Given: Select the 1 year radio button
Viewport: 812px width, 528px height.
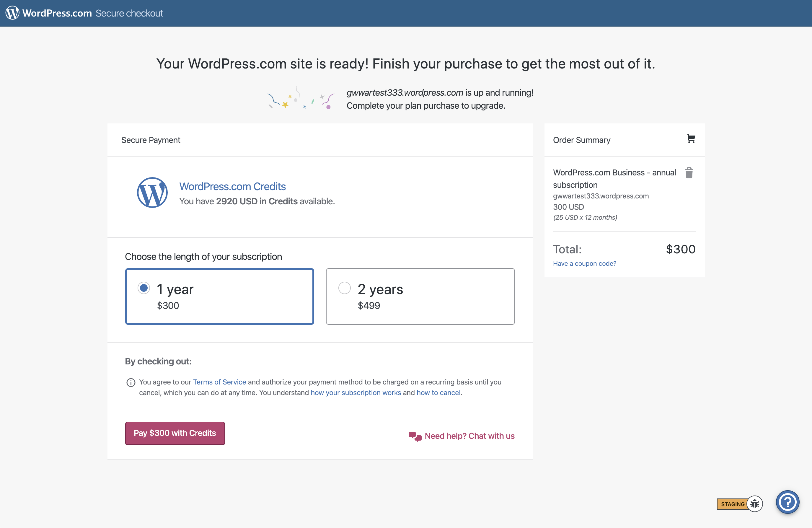Looking at the screenshot, I should (x=144, y=288).
